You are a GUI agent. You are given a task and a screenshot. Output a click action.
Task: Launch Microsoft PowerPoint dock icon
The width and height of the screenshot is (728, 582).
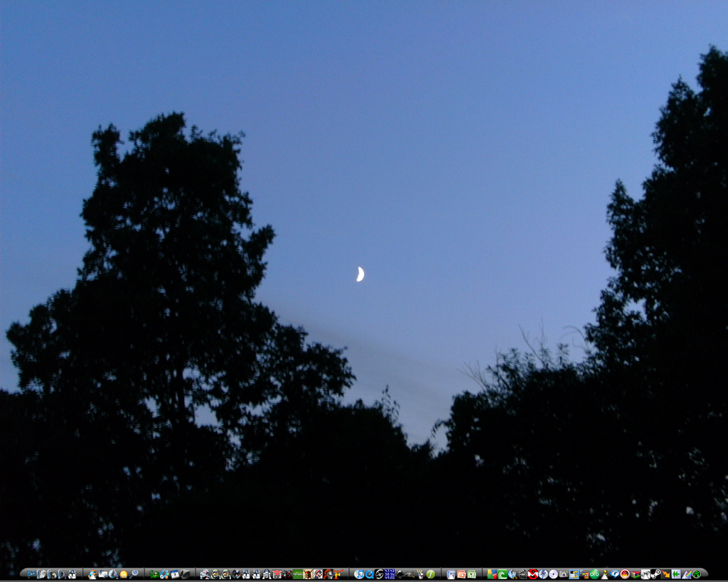(x=461, y=574)
